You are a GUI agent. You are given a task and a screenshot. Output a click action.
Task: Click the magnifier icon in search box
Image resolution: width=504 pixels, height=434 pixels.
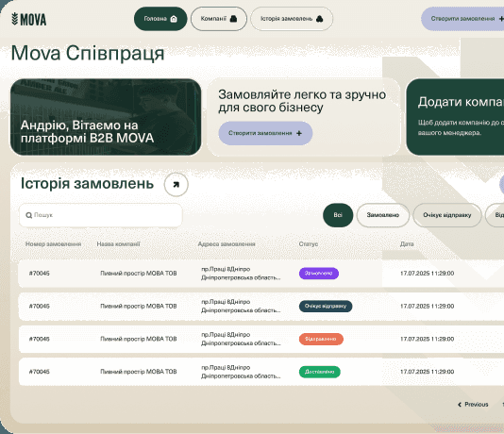coord(29,215)
